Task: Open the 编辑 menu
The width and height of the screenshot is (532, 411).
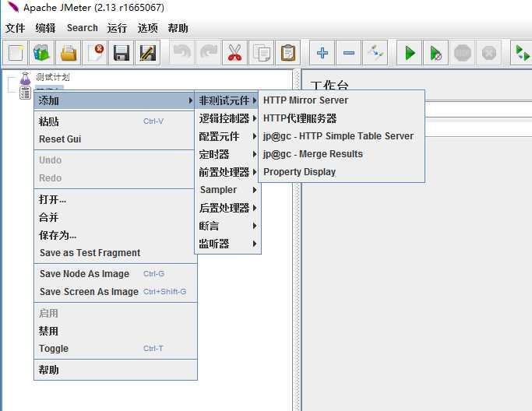Action: (x=45, y=28)
